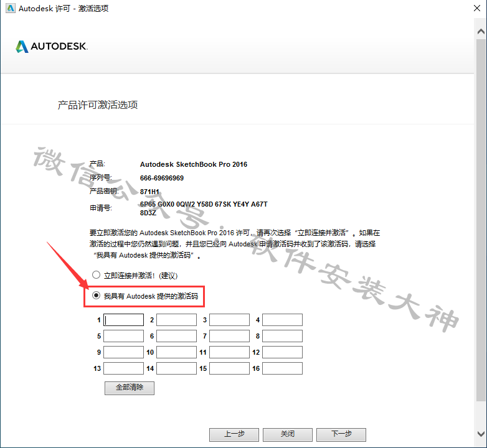Click activation code field 14
The height and width of the screenshot is (448, 487).
point(176,368)
